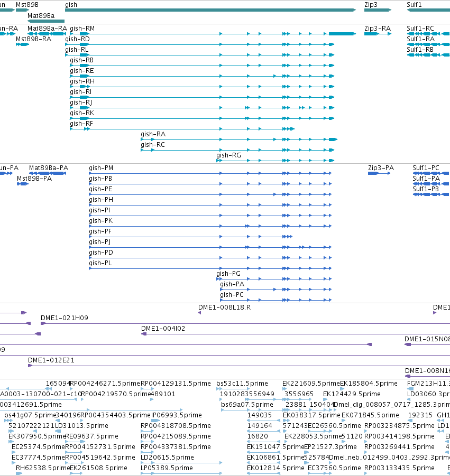This screenshot has height=476, width=450.
Task: Open the Sulf1-PC protein feature
Action: (x=431, y=173)
